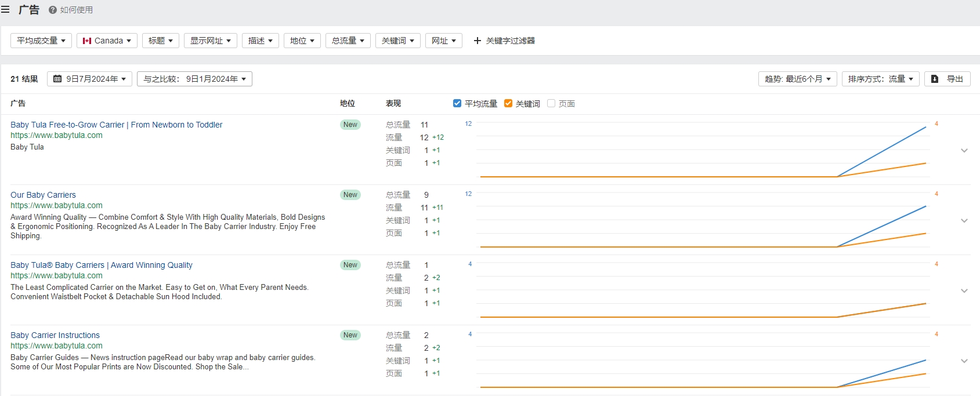Click the trend chart for Baby Carrier Instructions ad

(702, 360)
